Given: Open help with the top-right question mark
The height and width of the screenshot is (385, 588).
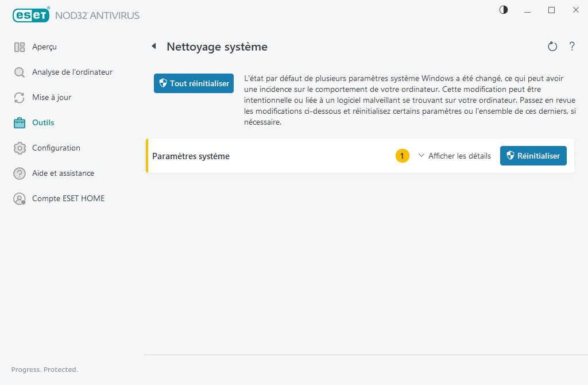Looking at the screenshot, I should pyautogui.click(x=572, y=47).
